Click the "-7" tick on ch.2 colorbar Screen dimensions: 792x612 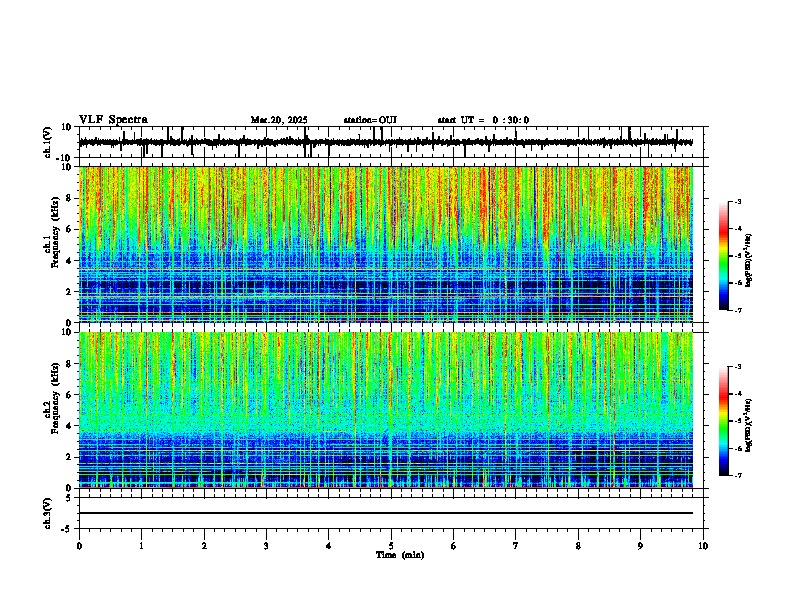point(738,475)
